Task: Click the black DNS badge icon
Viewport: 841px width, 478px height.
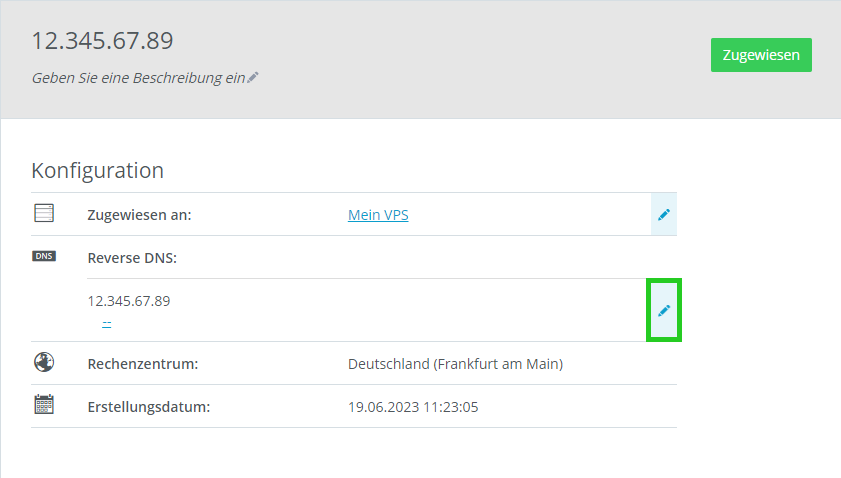Action: [x=44, y=256]
